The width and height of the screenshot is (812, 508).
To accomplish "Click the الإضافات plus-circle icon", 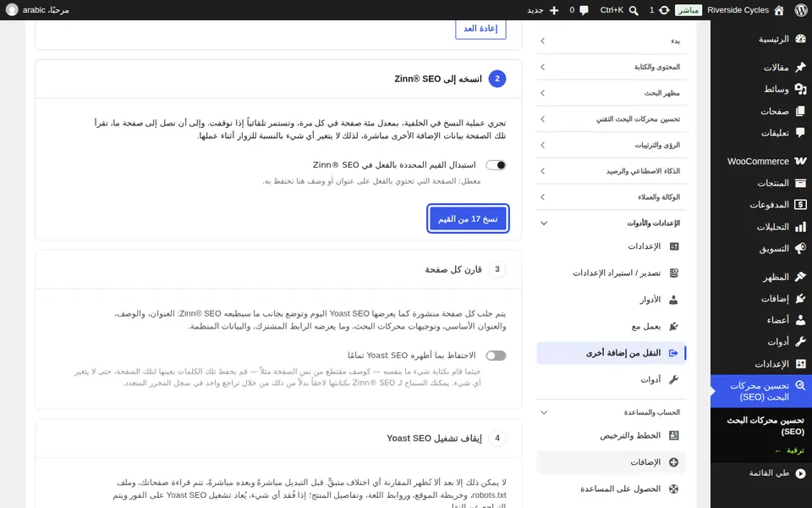I will pos(674,462).
